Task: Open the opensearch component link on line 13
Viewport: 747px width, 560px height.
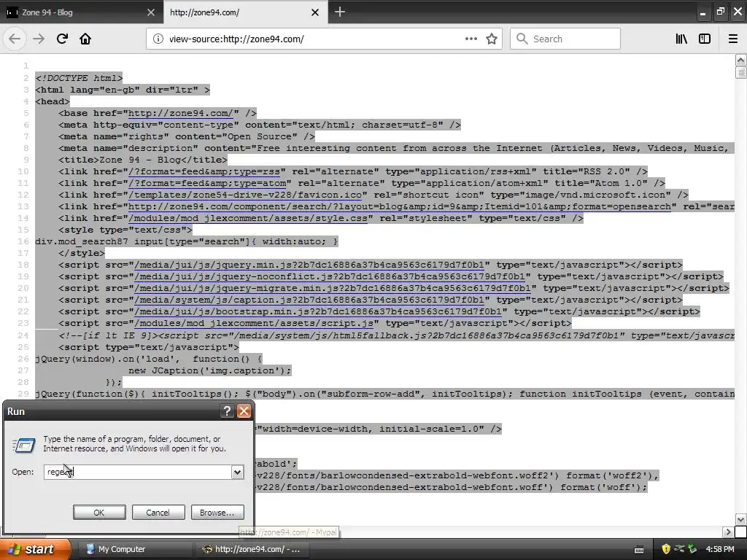Action: pos(399,206)
